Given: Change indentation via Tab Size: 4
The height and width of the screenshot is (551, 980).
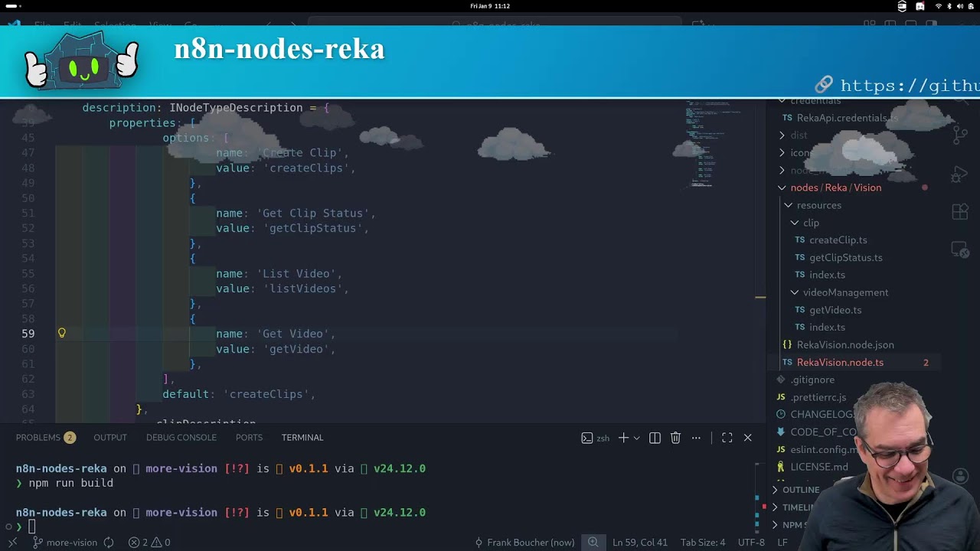Looking at the screenshot, I should click(703, 543).
